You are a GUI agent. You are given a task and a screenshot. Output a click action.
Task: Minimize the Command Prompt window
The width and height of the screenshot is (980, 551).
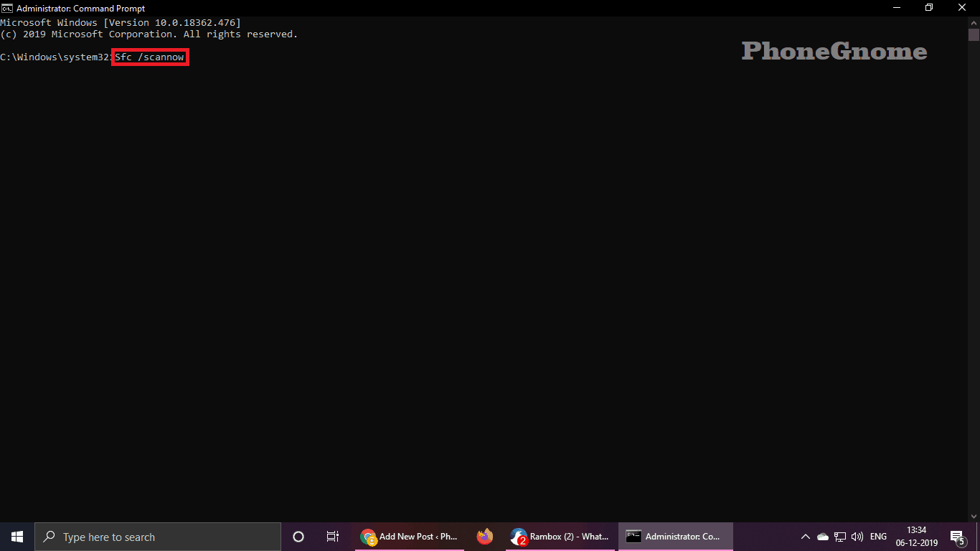coord(896,8)
